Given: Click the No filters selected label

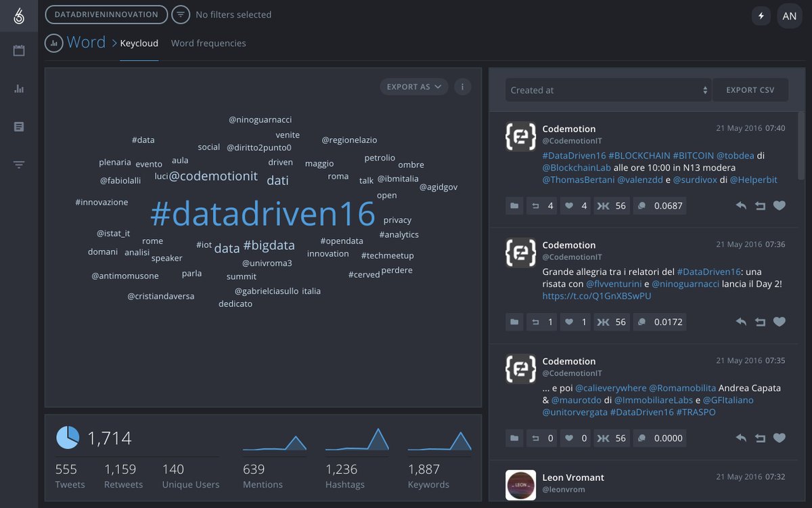Looking at the screenshot, I should point(233,14).
